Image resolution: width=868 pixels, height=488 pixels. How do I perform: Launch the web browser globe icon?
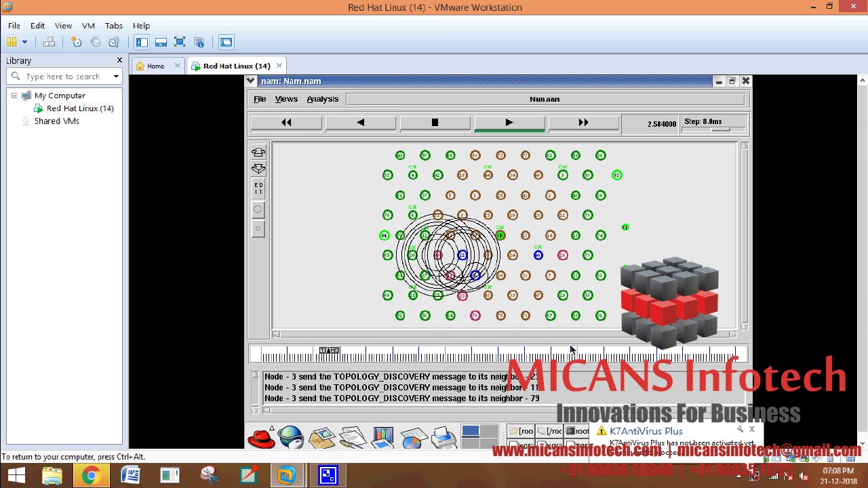tap(290, 438)
